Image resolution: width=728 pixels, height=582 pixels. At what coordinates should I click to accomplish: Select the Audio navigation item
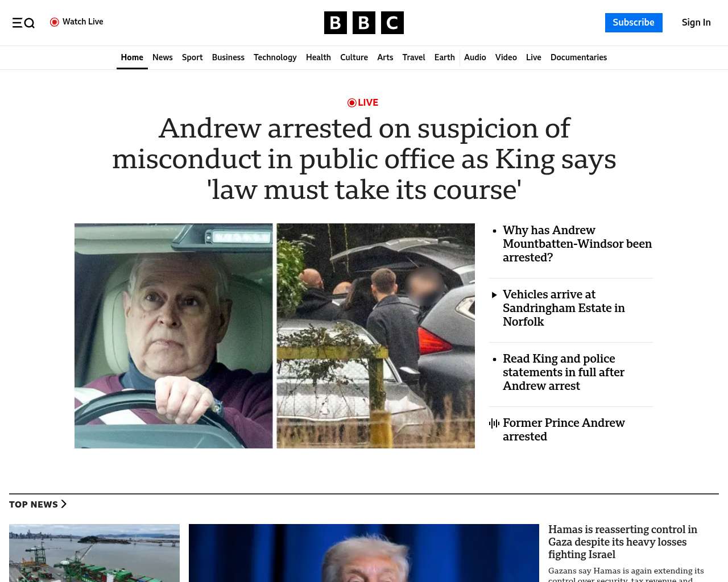475,57
